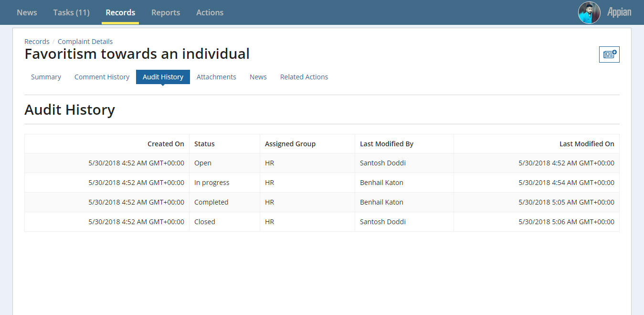Image resolution: width=644 pixels, height=315 pixels.
Task: Select the Closed status row
Action: click(x=322, y=222)
